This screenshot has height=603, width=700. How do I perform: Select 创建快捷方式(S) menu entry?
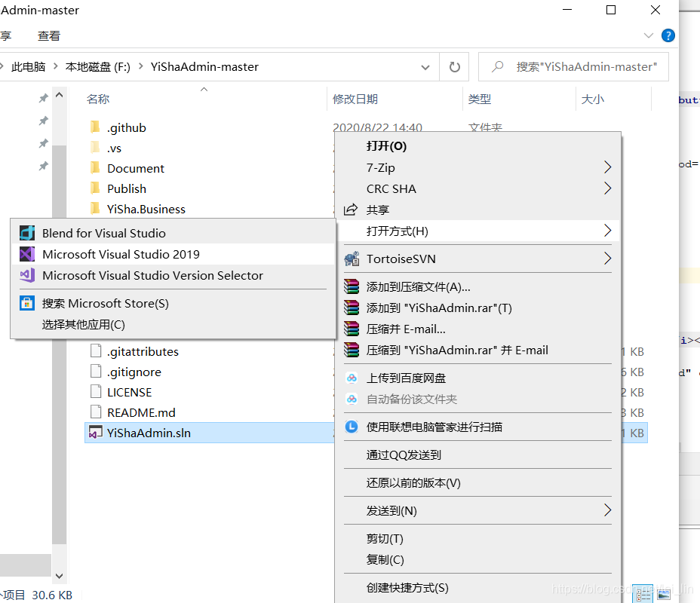tap(478, 588)
